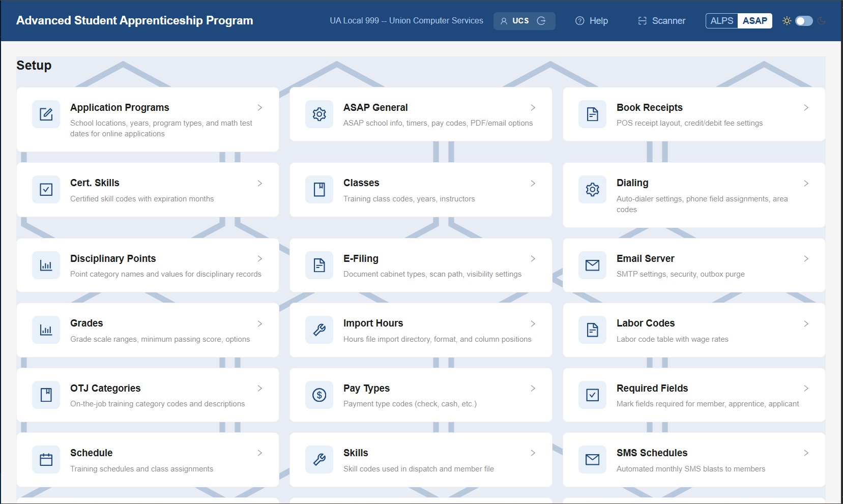Open Dialing via its chevron arrow
The width and height of the screenshot is (843, 504).
click(x=806, y=183)
